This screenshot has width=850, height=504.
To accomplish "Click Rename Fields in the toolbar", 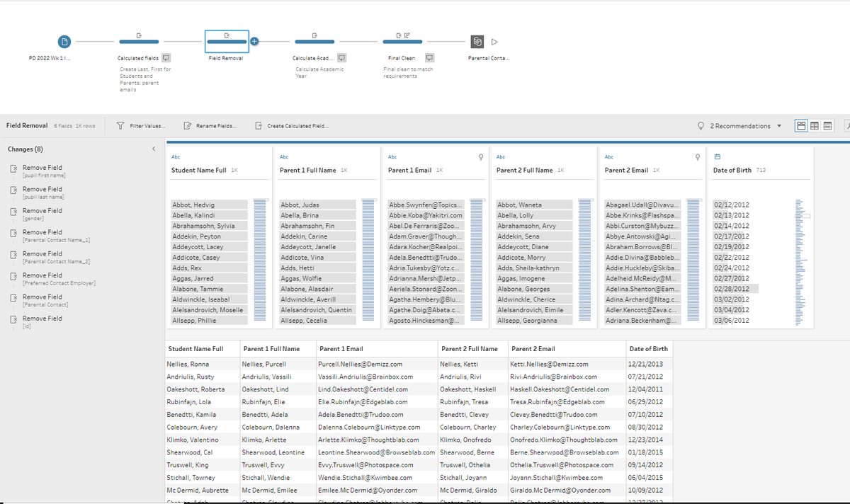I will (210, 126).
